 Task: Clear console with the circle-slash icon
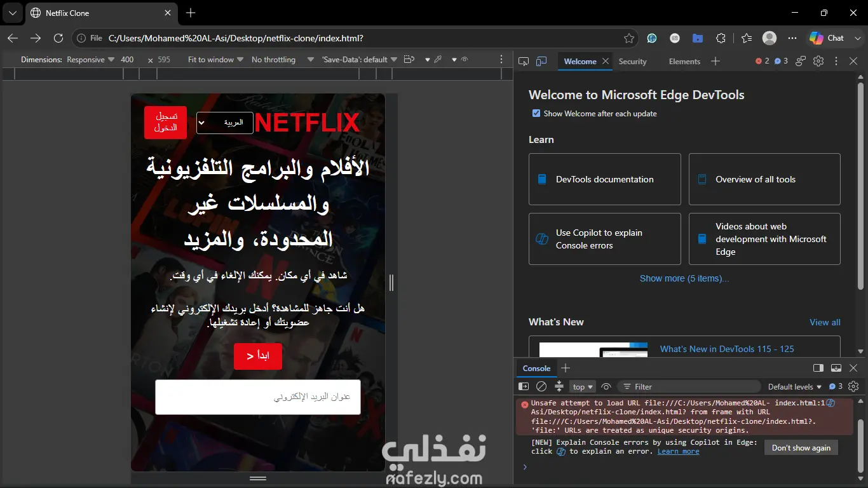(x=541, y=386)
